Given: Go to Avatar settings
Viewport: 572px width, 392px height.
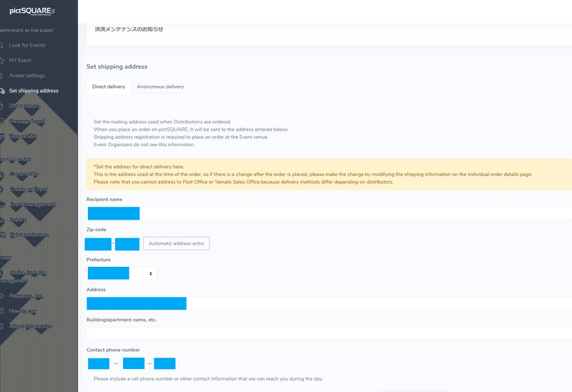Looking at the screenshot, I should coord(27,76).
